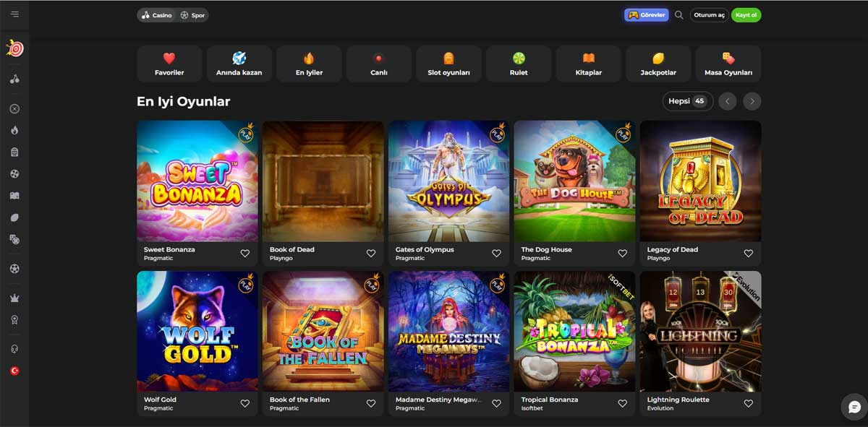Launch the Madame Destiny Megaways thumbnail
Image resolution: width=868 pixels, height=427 pixels.
[x=448, y=332]
